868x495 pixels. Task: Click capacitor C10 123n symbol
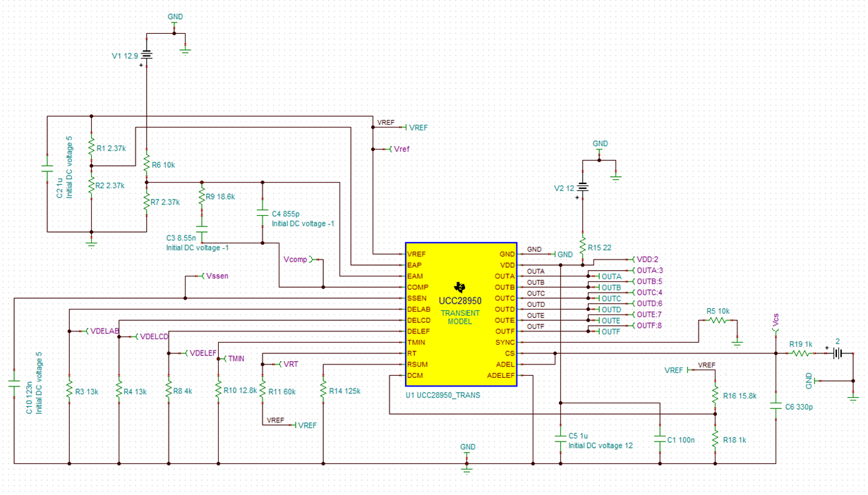point(13,384)
